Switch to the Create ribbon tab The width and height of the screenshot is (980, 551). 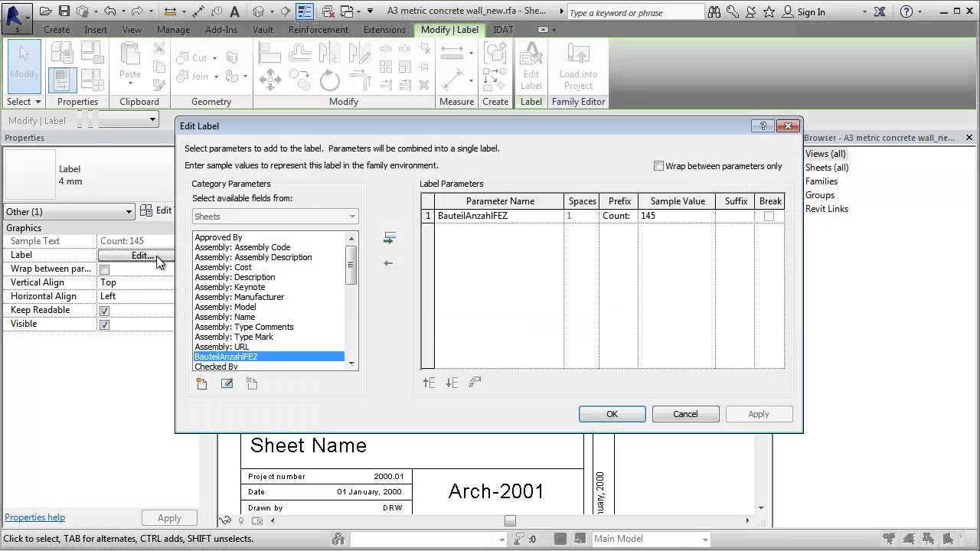tap(57, 30)
